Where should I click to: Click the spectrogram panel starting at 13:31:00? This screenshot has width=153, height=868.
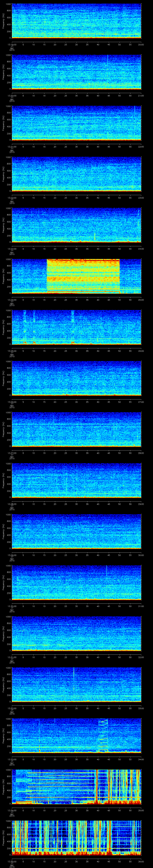[x=76, y=633]
